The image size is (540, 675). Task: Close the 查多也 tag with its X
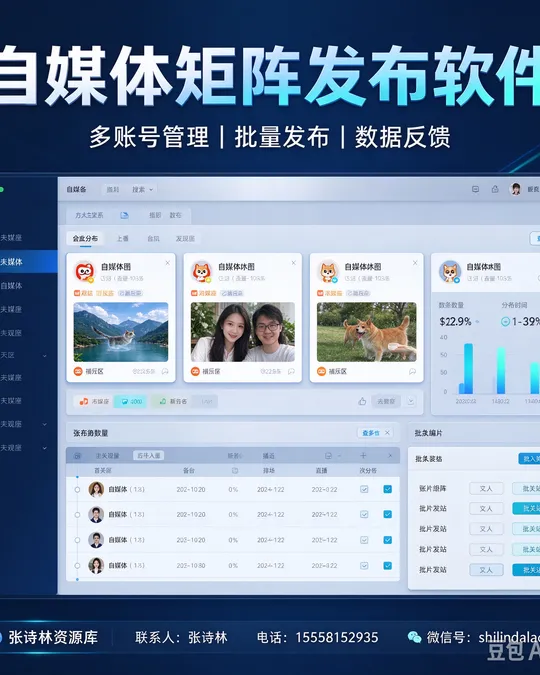(387, 433)
